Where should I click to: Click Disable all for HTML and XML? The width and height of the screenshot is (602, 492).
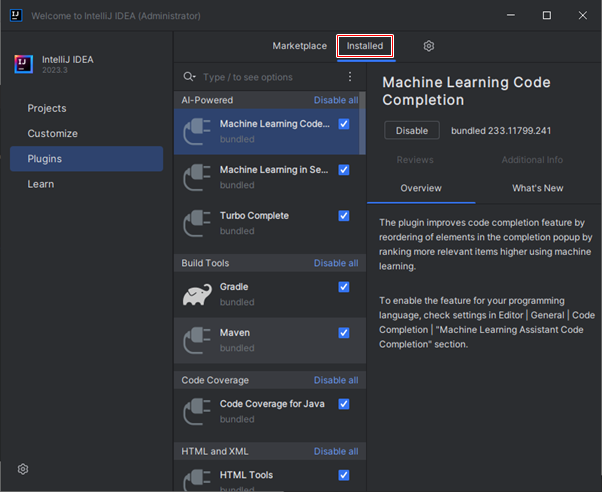[x=336, y=451]
